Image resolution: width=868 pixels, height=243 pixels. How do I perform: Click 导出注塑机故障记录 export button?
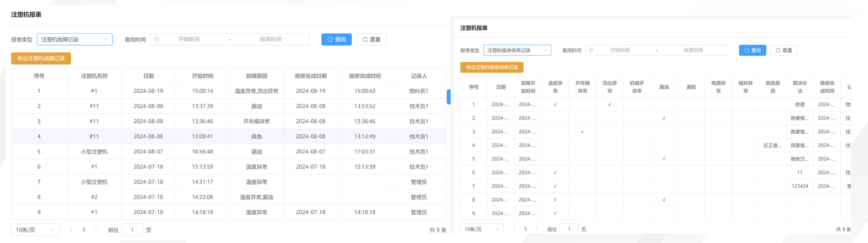[41, 58]
